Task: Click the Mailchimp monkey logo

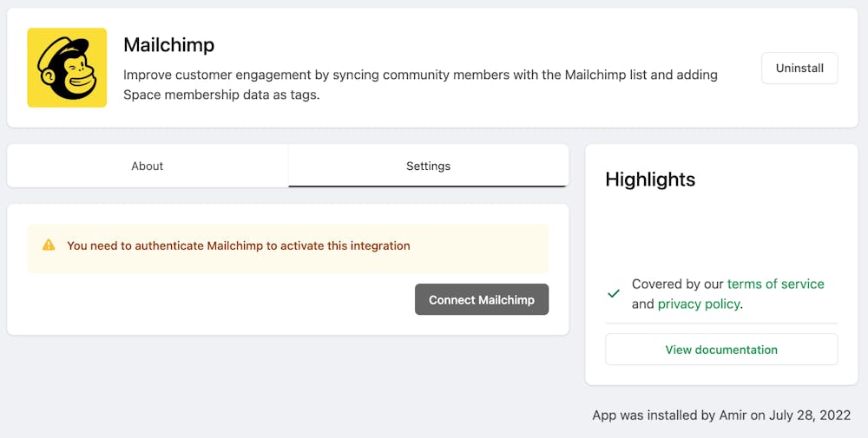Action: (67, 68)
